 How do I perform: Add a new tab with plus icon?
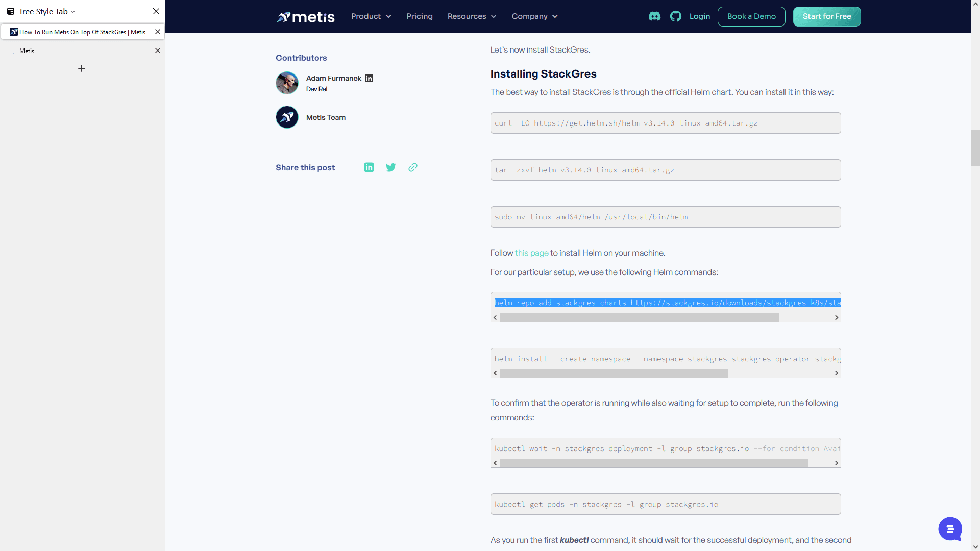point(82,68)
